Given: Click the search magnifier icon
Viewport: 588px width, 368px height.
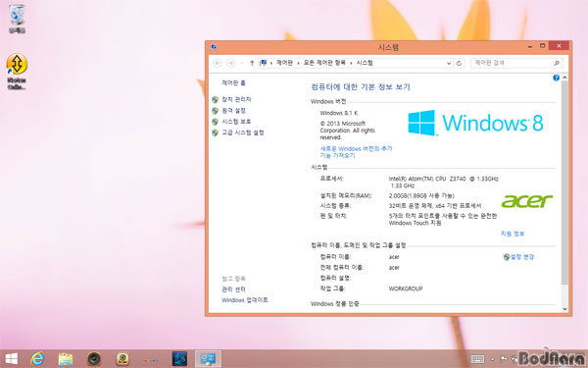Looking at the screenshot, I should pyautogui.click(x=557, y=63).
